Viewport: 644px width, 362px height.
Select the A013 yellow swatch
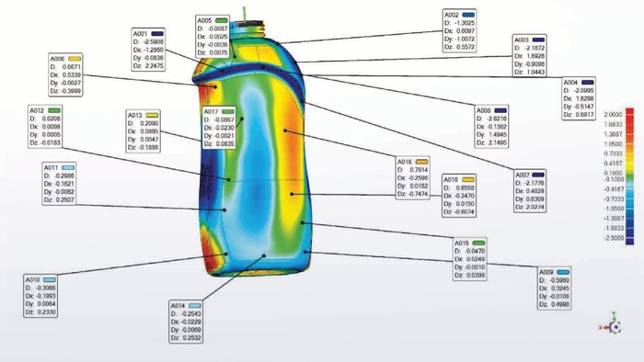(152, 115)
